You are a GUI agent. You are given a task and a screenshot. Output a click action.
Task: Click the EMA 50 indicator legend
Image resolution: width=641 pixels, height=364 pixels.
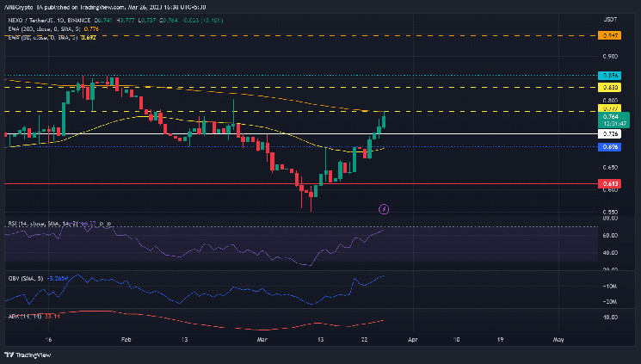(52, 38)
